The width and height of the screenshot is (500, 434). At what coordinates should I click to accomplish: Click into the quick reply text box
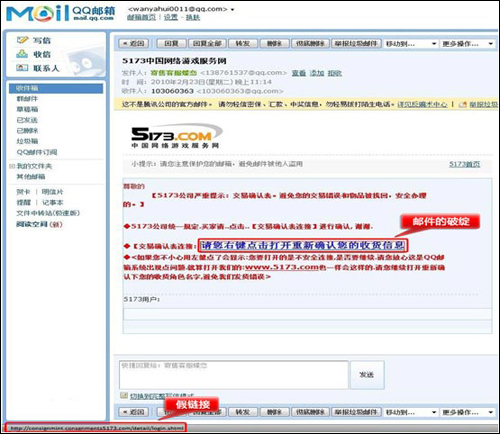coord(234,375)
